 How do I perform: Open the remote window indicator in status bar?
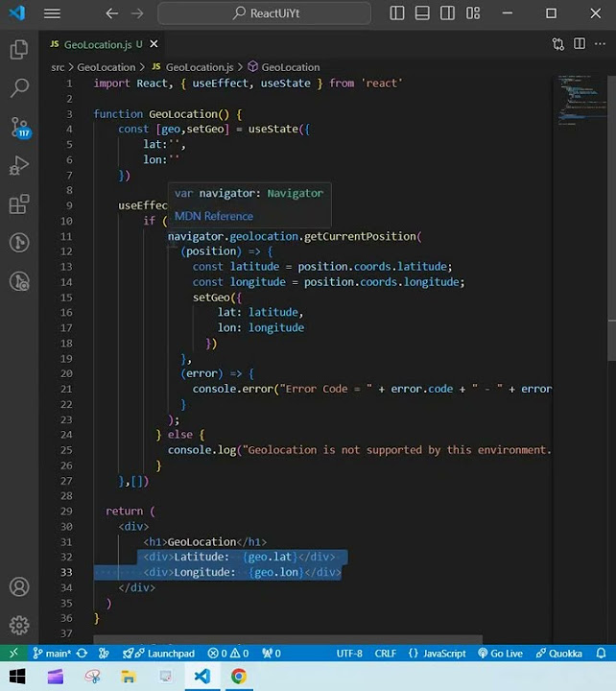[x=13, y=654]
